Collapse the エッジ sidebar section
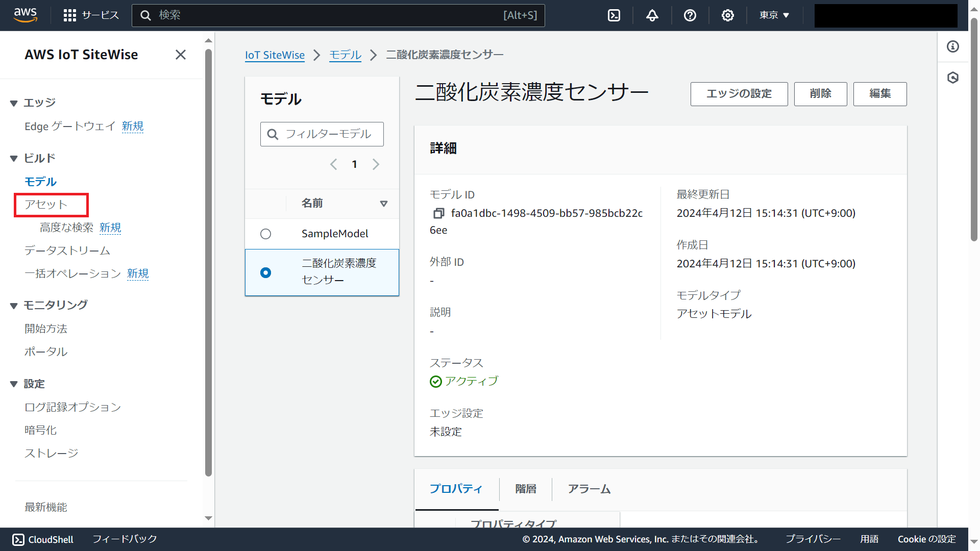 pyautogui.click(x=14, y=103)
